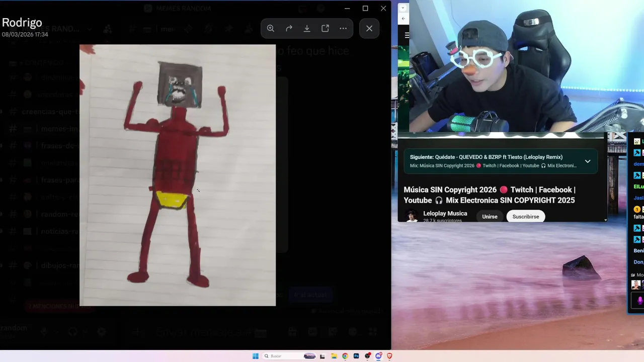Close the image viewer with the X
This screenshot has height=362, width=644.
click(x=369, y=28)
